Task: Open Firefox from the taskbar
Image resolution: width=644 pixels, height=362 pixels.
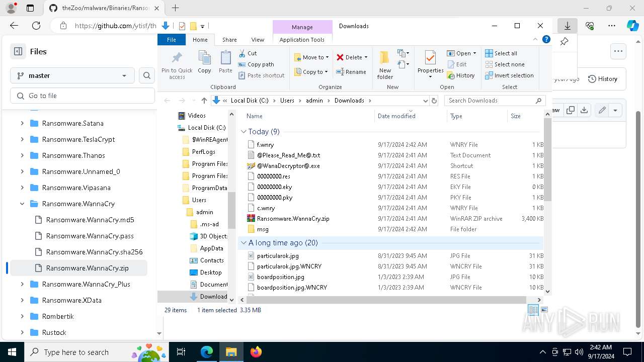Action: [x=256, y=352]
